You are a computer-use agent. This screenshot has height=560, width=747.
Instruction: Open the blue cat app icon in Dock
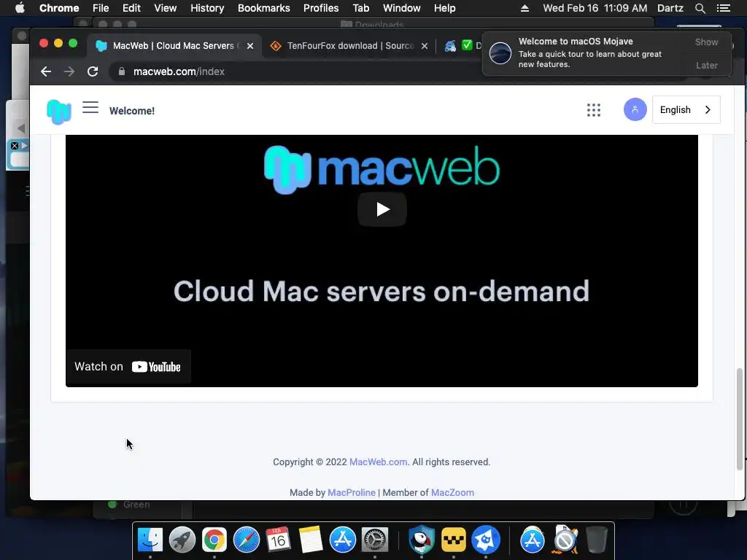point(486,540)
